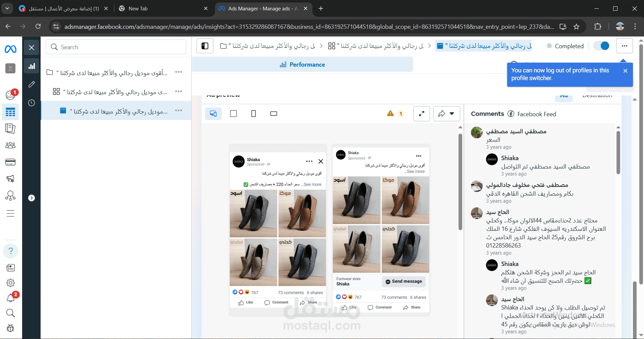Open the share preview dropdown

pyautogui.click(x=446, y=114)
